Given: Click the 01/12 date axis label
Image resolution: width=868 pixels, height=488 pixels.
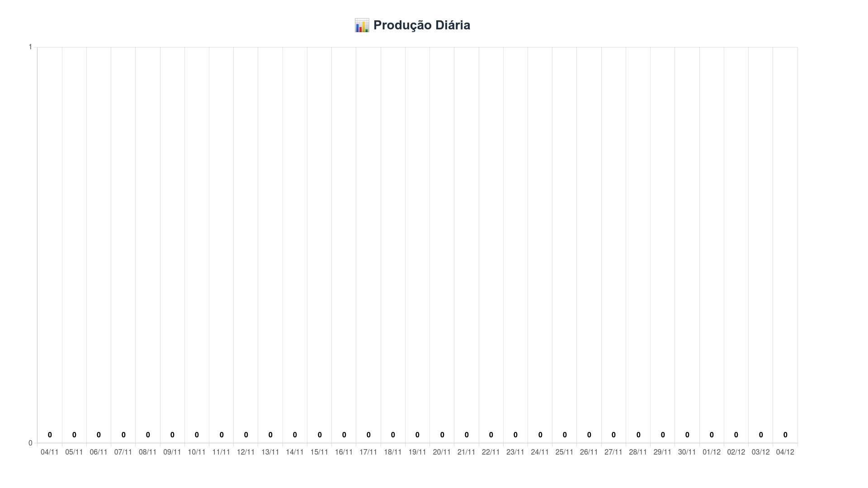Looking at the screenshot, I should pyautogui.click(x=712, y=452).
